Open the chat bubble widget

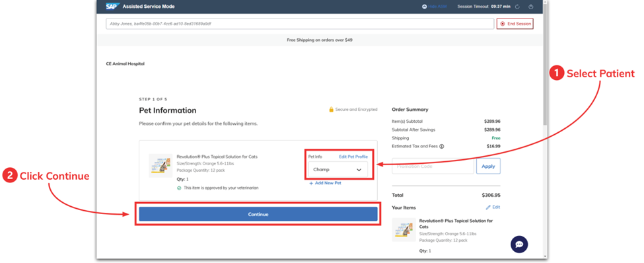pyautogui.click(x=519, y=244)
